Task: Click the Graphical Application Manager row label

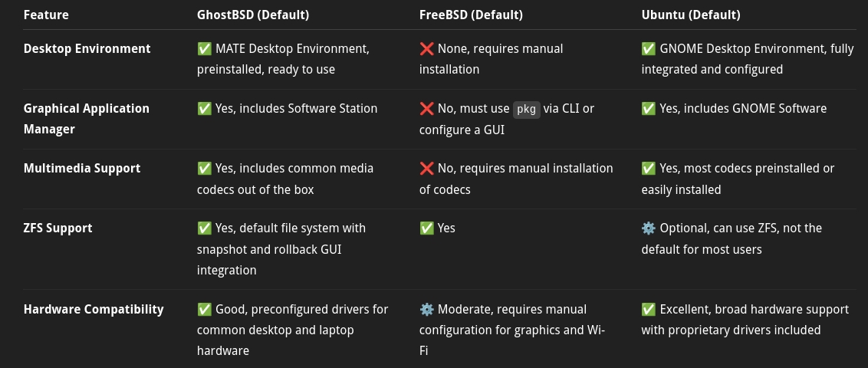Action: click(x=87, y=119)
